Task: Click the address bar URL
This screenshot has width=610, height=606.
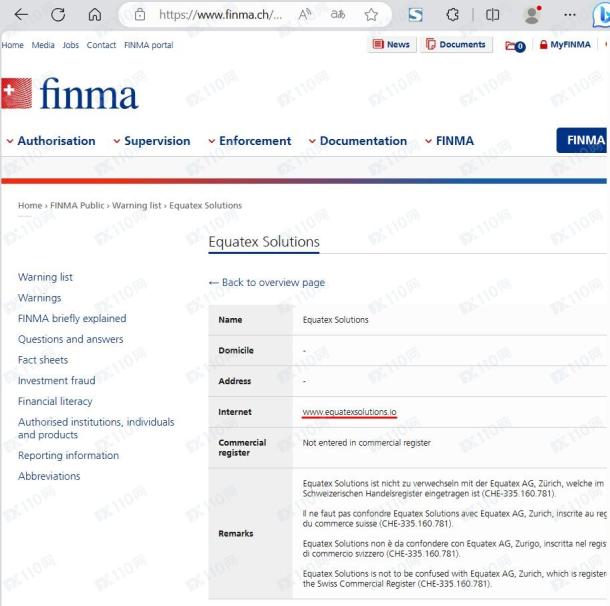Action: click(x=220, y=15)
